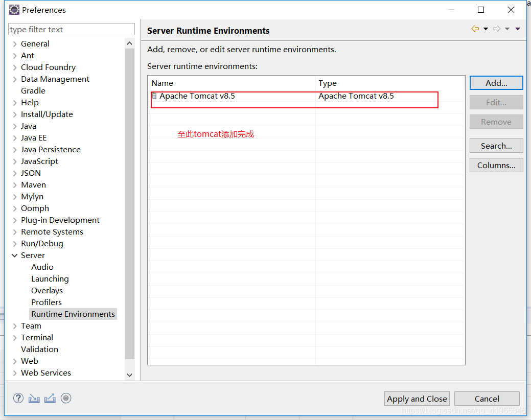Expand the Maven tree node
531x420 pixels.
(14, 185)
